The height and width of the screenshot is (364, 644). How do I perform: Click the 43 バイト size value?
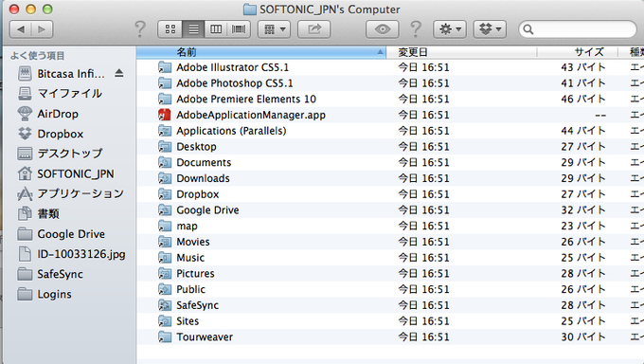[x=583, y=67]
